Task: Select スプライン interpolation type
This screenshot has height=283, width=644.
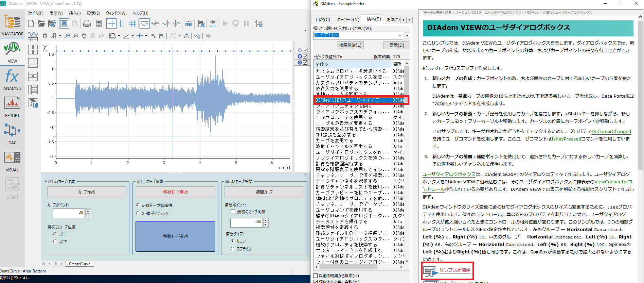Action: (x=233, y=249)
